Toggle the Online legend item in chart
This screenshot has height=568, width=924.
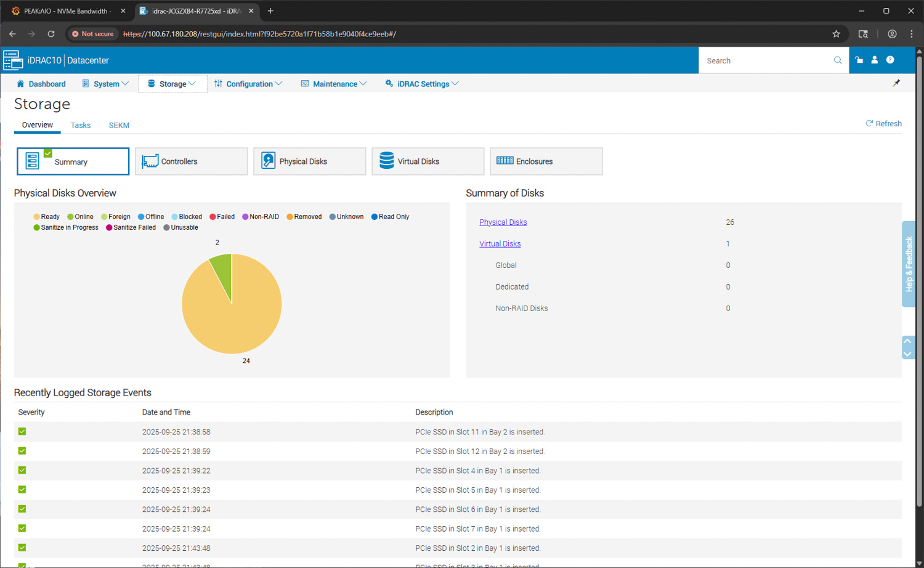pyautogui.click(x=81, y=217)
